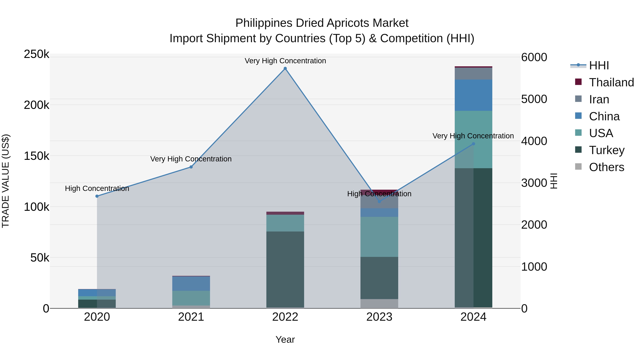Click the 6000 right axis tick label
The height and width of the screenshot is (362, 644).
click(534, 57)
